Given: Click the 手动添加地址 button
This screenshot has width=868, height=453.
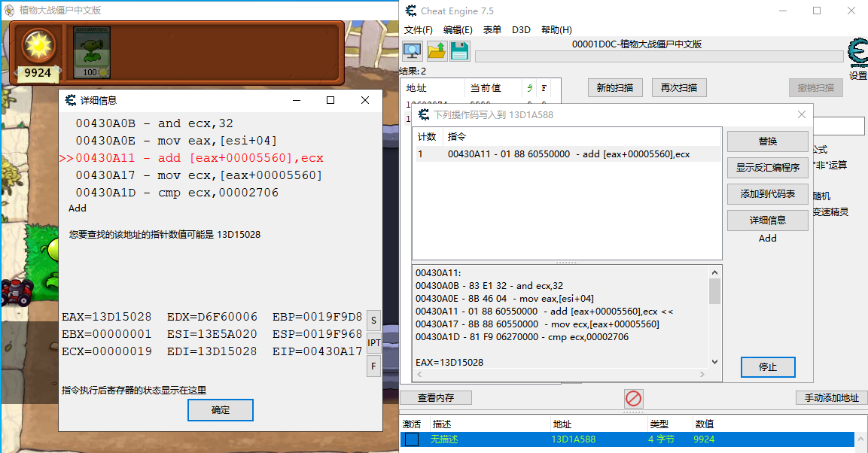Looking at the screenshot, I should 831,397.
